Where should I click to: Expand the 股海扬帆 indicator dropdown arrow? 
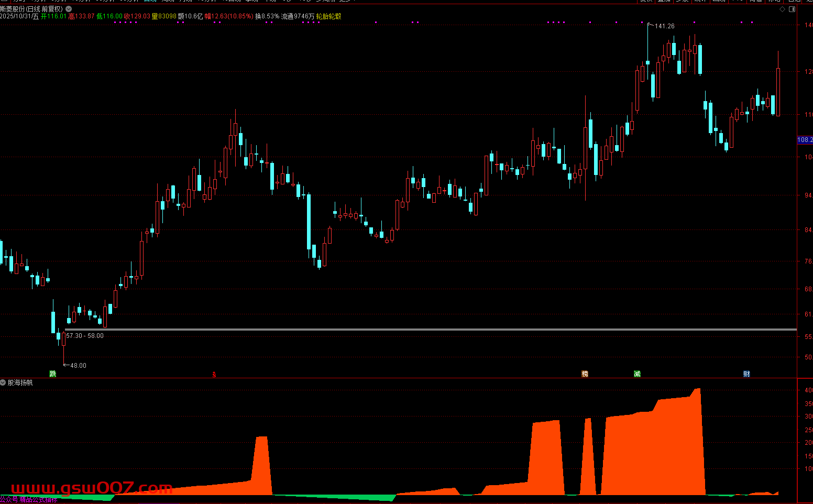[3, 382]
